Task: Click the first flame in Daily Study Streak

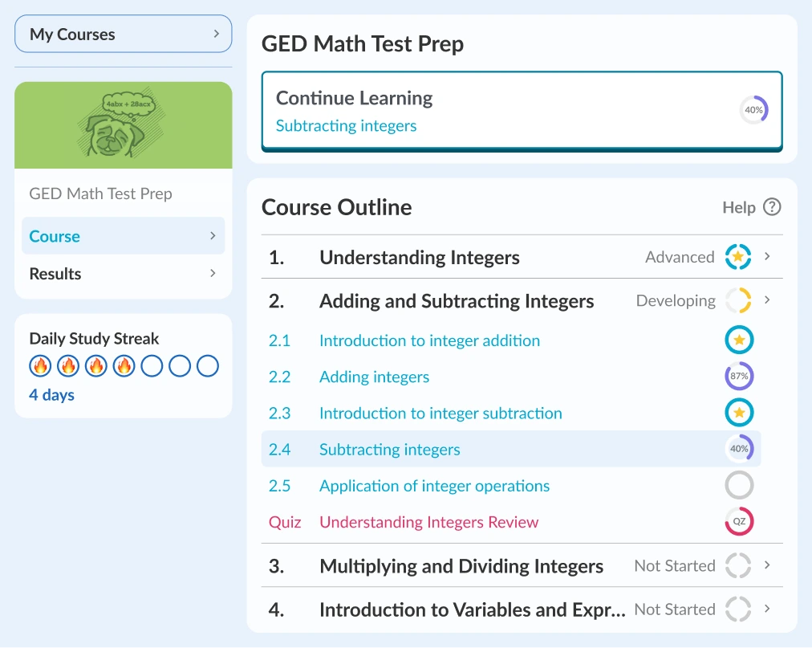Action: pos(40,366)
